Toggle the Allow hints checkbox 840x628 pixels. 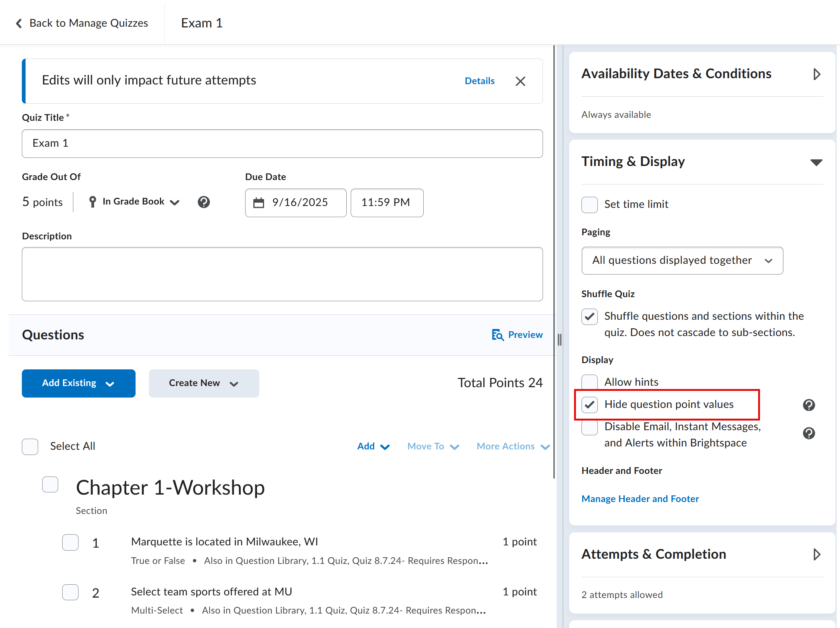tap(589, 382)
